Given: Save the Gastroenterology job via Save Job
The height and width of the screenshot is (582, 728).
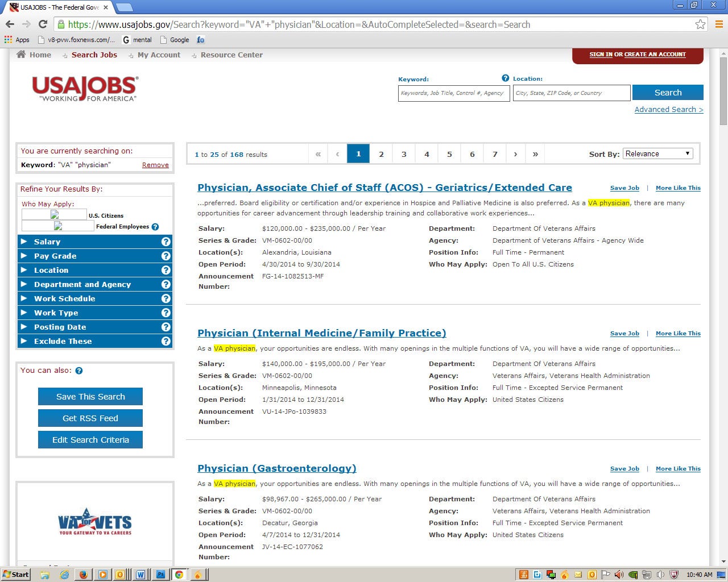Looking at the screenshot, I should pyautogui.click(x=624, y=468).
